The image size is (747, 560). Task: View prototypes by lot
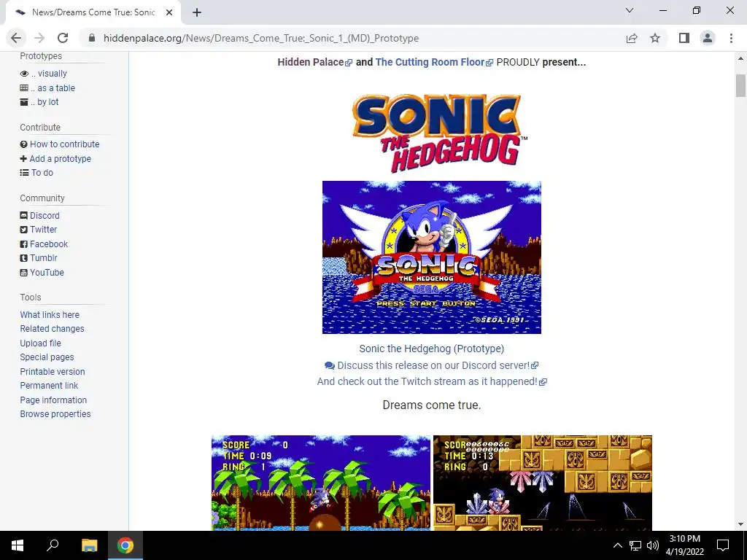(x=39, y=102)
